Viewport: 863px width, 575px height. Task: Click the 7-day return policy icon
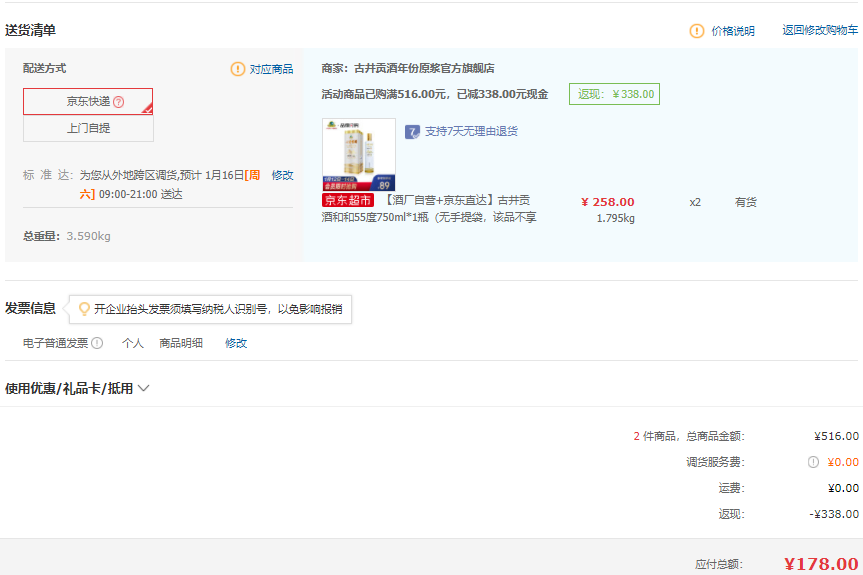click(x=412, y=132)
